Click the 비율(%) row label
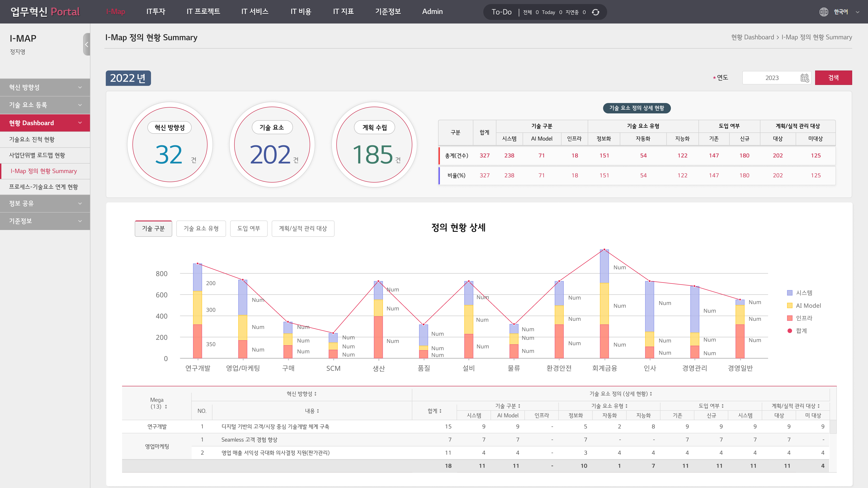The height and width of the screenshot is (488, 868). [456, 176]
